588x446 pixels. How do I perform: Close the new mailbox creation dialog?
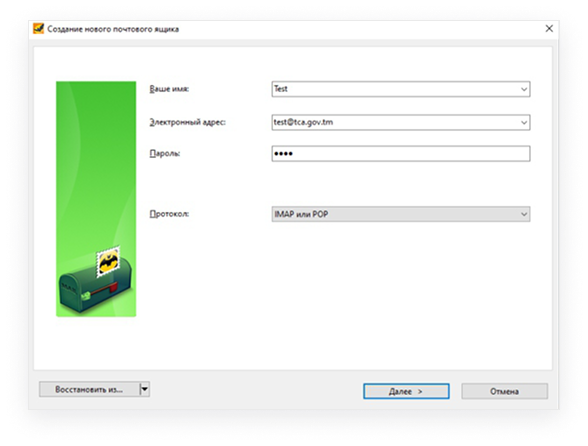(x=549, y=29)
